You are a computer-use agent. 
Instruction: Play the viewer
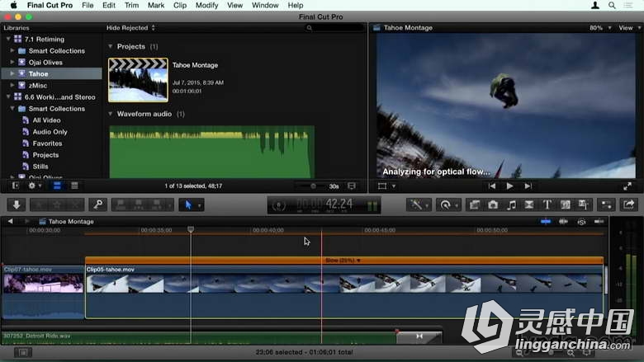pos(509,186)
